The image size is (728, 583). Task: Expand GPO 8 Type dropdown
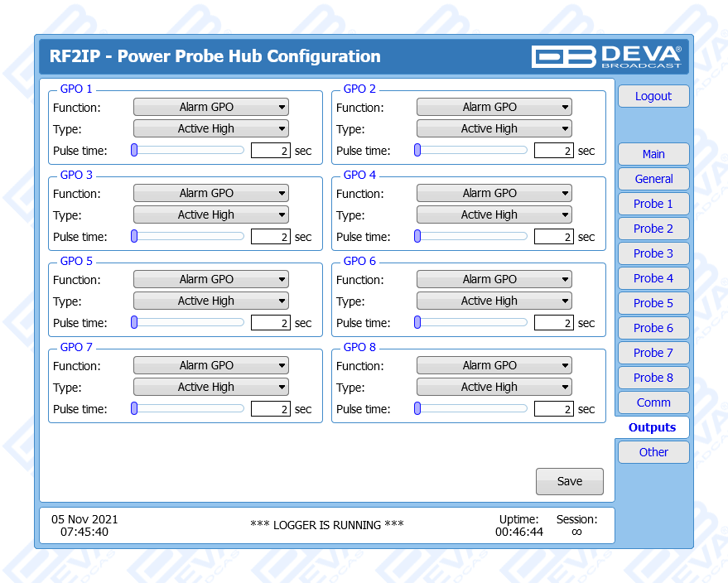tap(494, 387)
